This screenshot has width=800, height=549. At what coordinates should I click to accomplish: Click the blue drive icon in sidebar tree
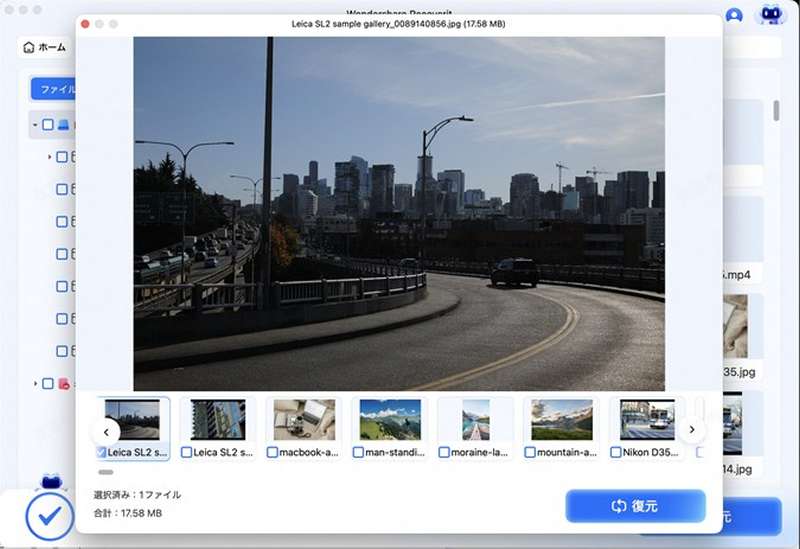tap(63, 125)
